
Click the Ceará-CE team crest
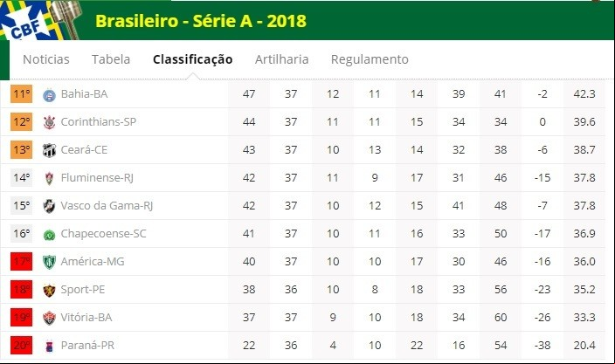click(x=49, y=150)
